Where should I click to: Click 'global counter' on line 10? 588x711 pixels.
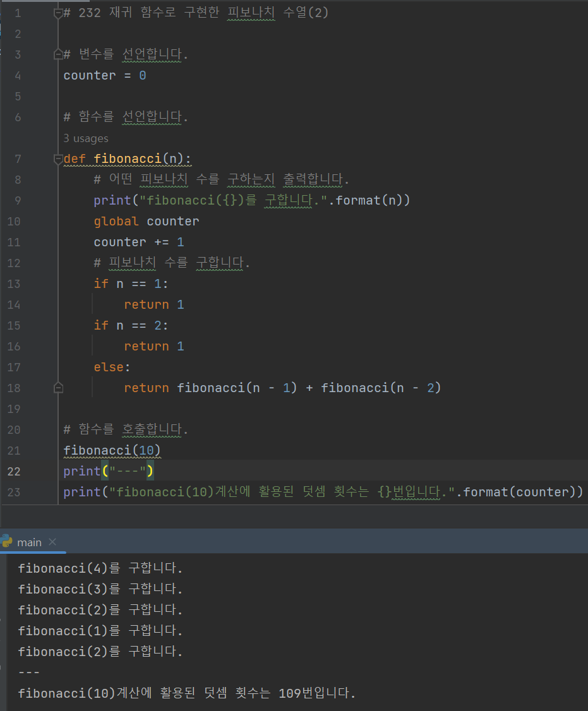coord(146,221)
